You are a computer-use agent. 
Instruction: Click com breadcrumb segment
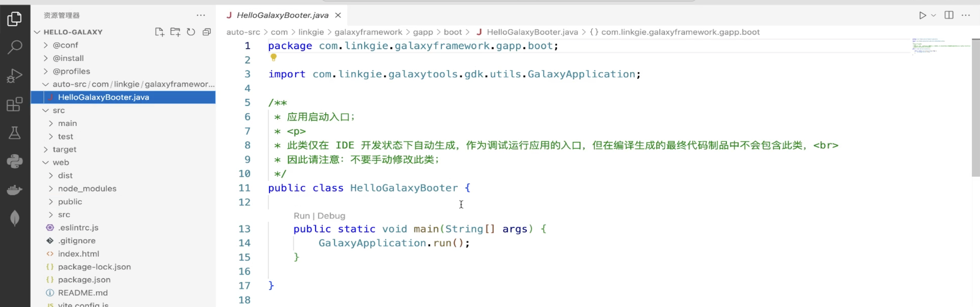[x=279, y=32]
